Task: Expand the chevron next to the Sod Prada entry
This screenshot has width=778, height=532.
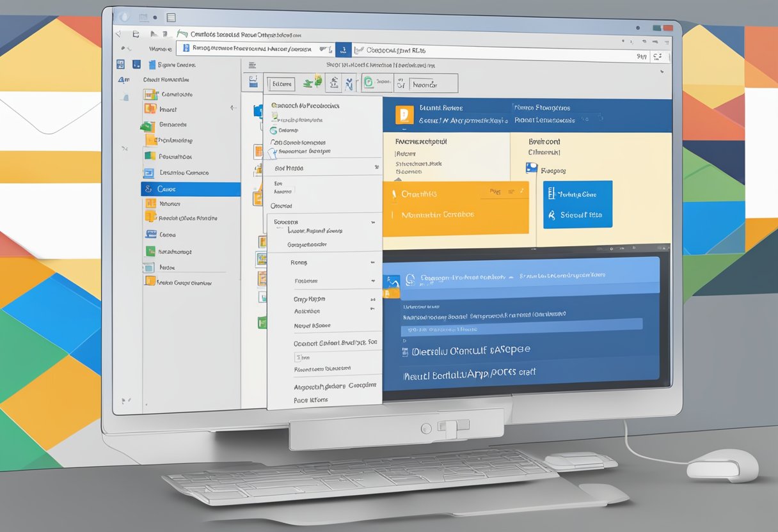Action: [376, 168]
